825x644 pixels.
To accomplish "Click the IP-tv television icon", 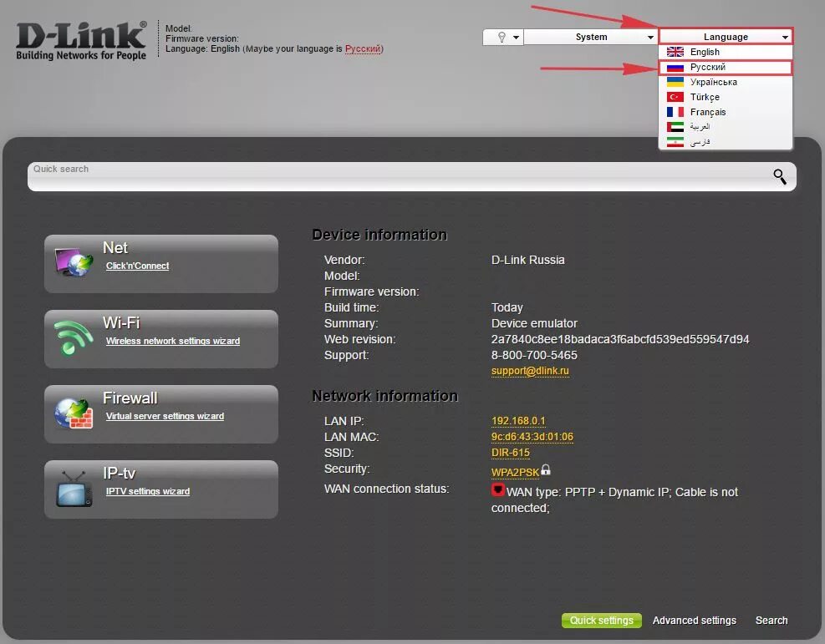I will click(x=74, y=489).
